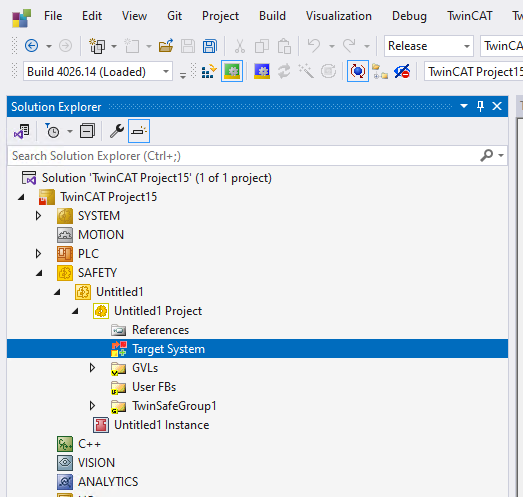This screenshot has width=523, height=497.
Task: Click the Cut scissors icon
Action: tap(239, 46)
